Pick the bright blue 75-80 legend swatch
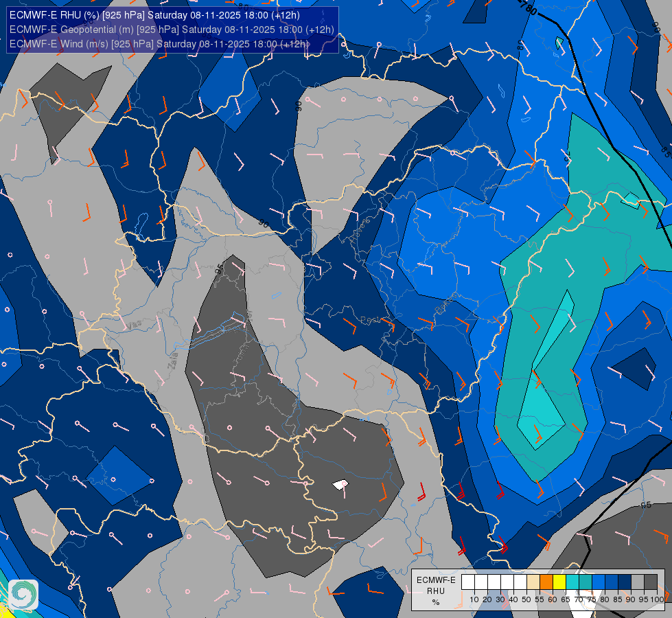 tap(599, 582)
